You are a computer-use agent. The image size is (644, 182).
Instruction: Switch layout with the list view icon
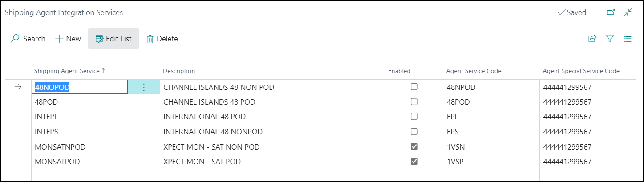(628, 39)
